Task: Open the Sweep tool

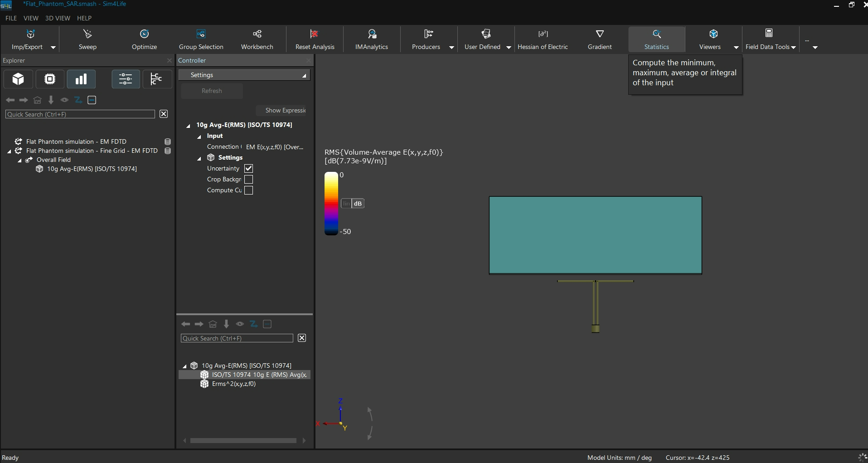Action: 87,39
